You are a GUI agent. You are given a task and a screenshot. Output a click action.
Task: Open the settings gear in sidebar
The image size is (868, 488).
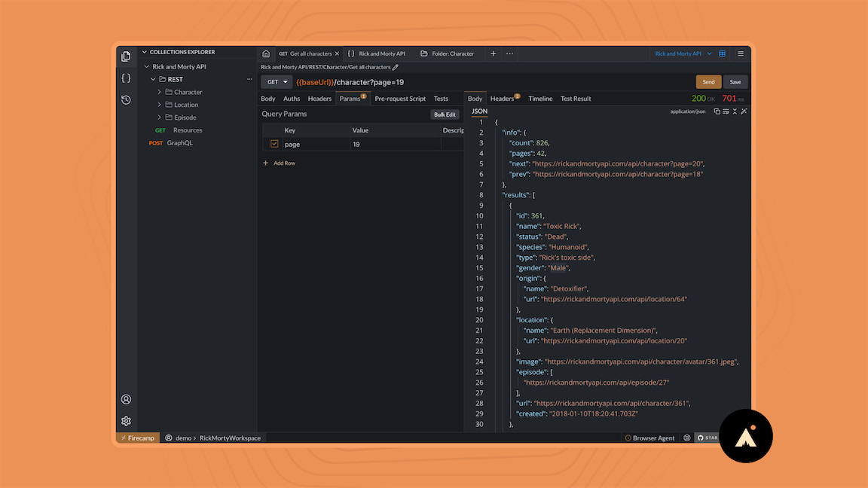click(127, 421)
